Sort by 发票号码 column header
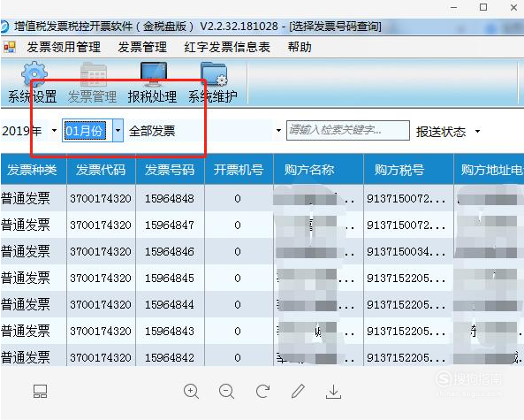Viewport: 524px width, 420px height. tap(170, 170)
